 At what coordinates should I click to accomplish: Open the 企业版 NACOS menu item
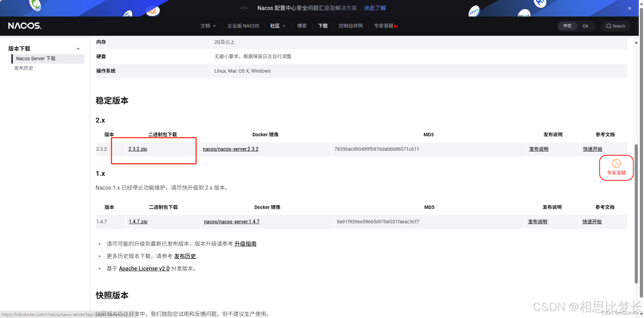pos(243,26)
